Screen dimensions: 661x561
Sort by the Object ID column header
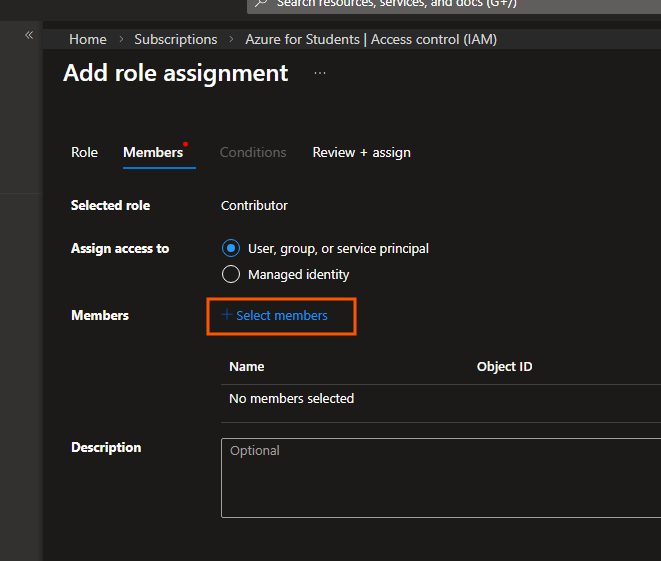click(x=504, y=366)
